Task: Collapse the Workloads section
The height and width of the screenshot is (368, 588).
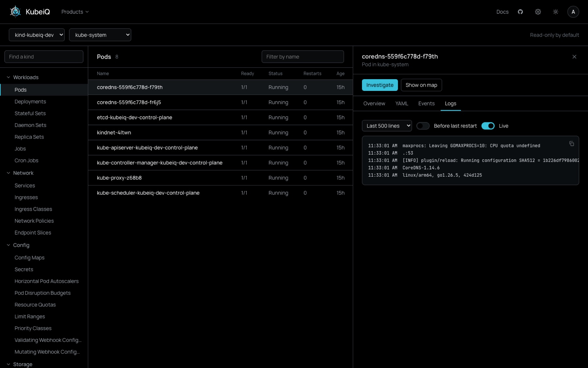Action: tap(23, 77)
